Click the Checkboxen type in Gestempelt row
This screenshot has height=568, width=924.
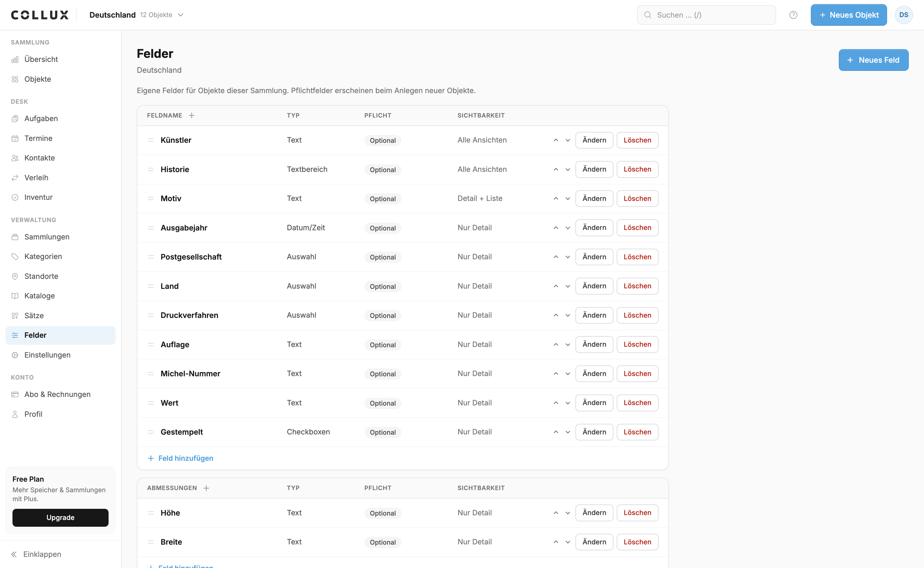[308, 432]
